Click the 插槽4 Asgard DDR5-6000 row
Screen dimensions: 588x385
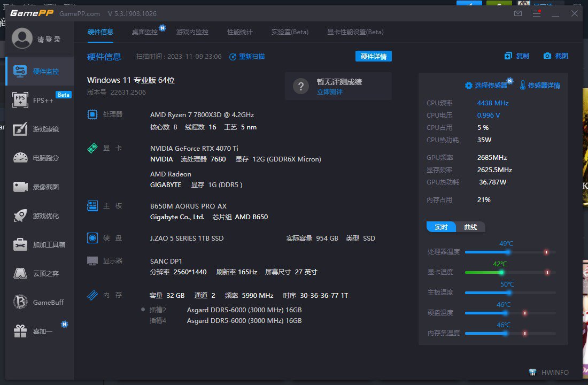tap(226, 321)
